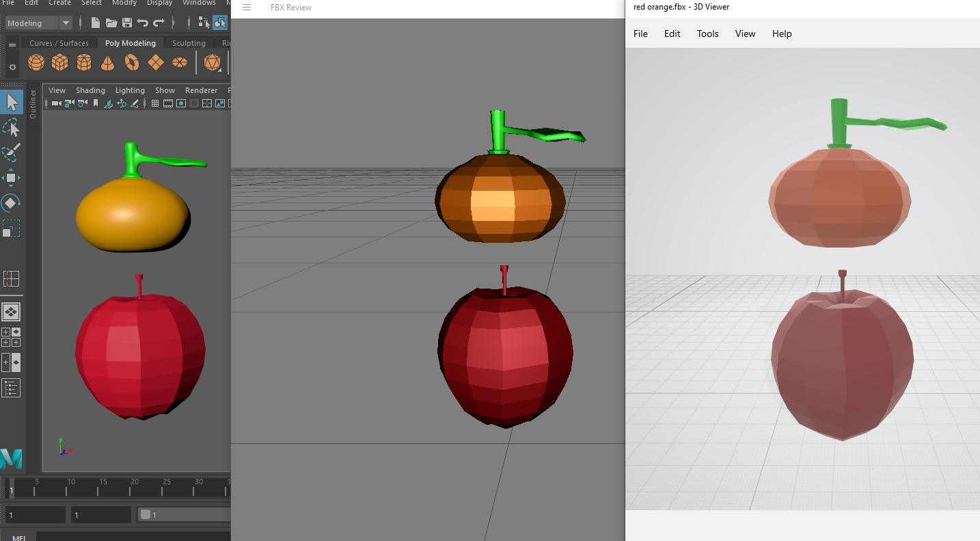Click Undo on Maya's toolbar
Screen dimensions: 980x541
pyautogui.click(x=143, y=23)
